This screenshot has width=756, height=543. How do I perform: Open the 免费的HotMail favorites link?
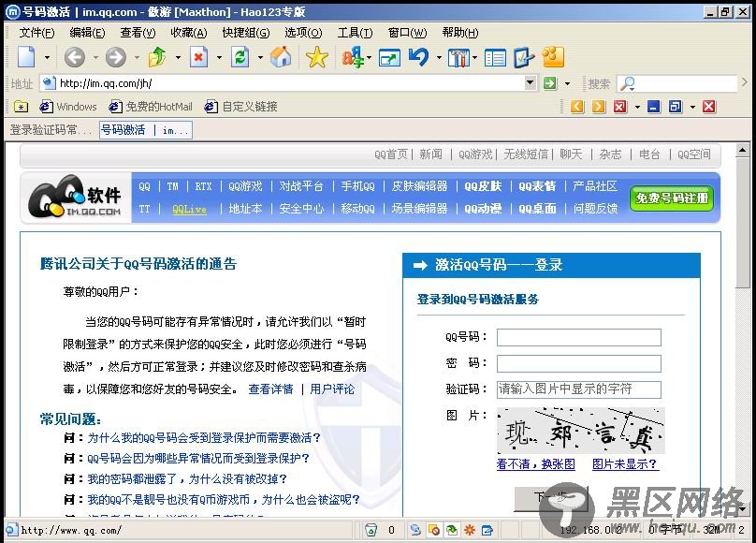pos(151,107)
